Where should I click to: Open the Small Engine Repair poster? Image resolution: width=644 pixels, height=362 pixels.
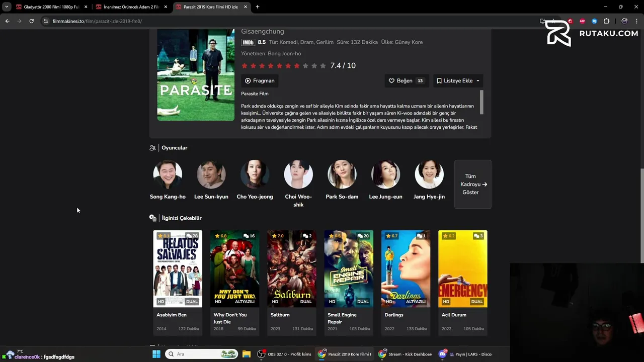pos(349,268)
